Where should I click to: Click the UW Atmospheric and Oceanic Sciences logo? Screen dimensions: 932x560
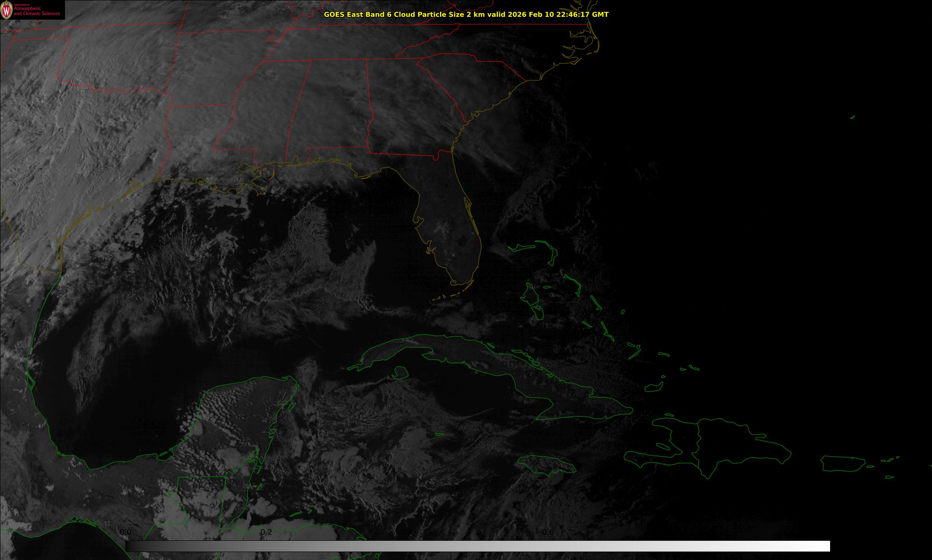32,10
